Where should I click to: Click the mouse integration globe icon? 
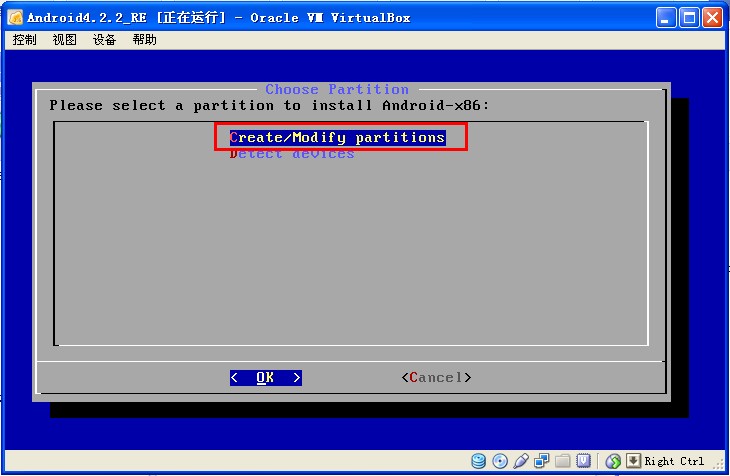(x=613, y=461)
